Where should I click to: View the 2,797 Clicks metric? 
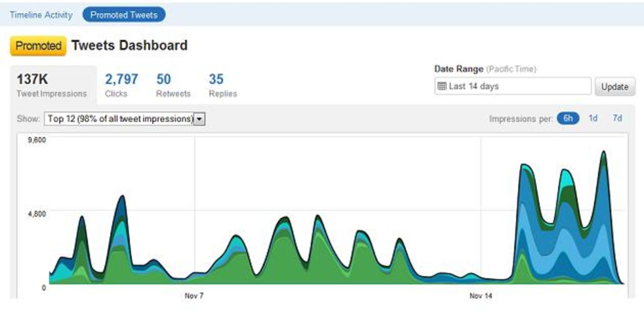pyautogui.click(x=121, y=85)
